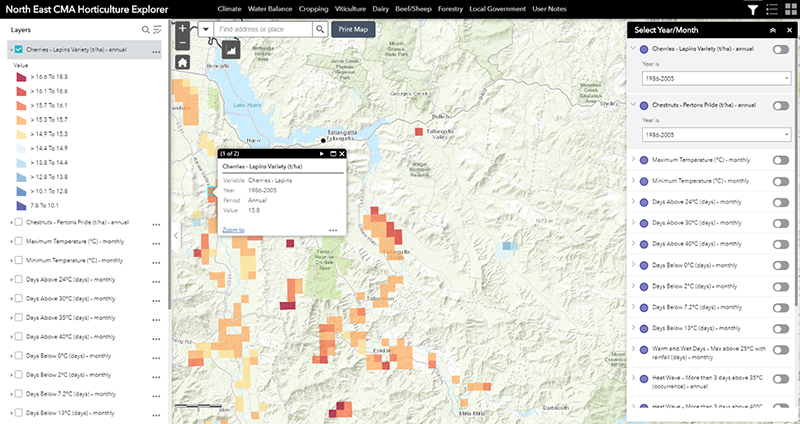Screen dimensions: 800x424
Task: Zoom in on the map
Action: click(183, 30)
